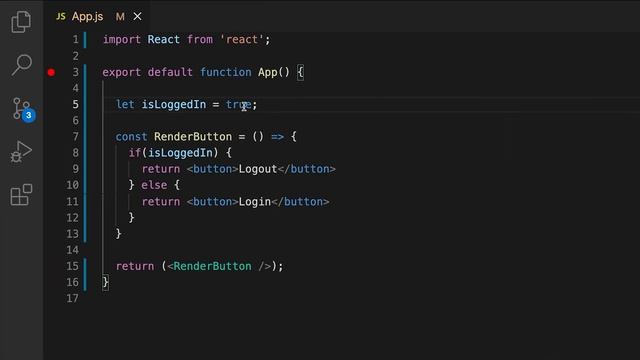Screen dimensions: 640x360
Task: Click 'RenderButton' declaration on line 7
Action: (x=193, y=137)
